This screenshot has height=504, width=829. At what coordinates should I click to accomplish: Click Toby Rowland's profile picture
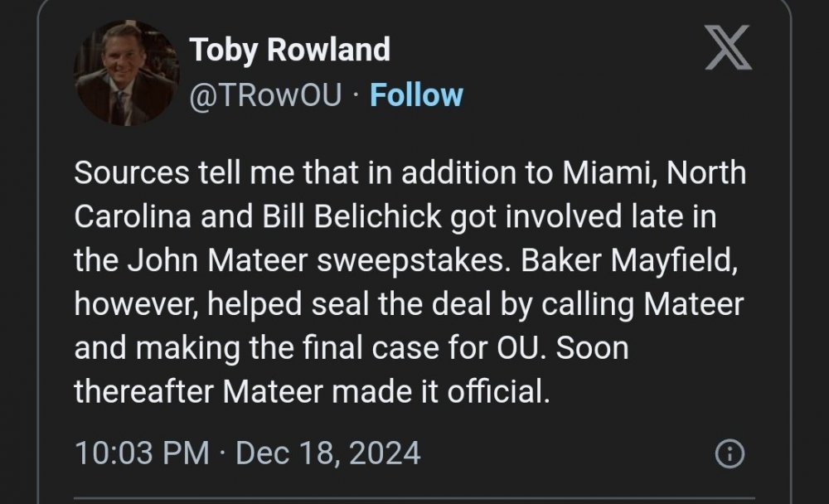(x=127, y=73)
